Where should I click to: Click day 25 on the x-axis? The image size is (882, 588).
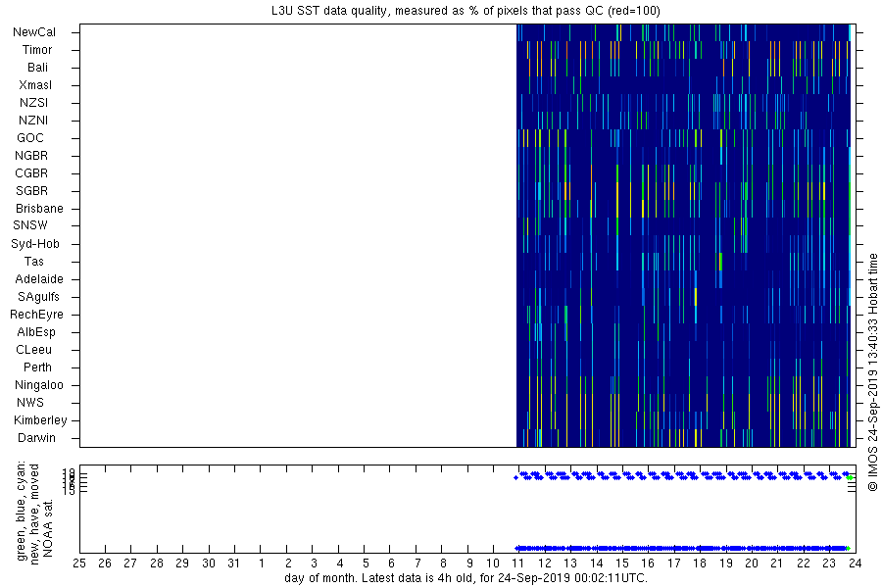[79, 563]
